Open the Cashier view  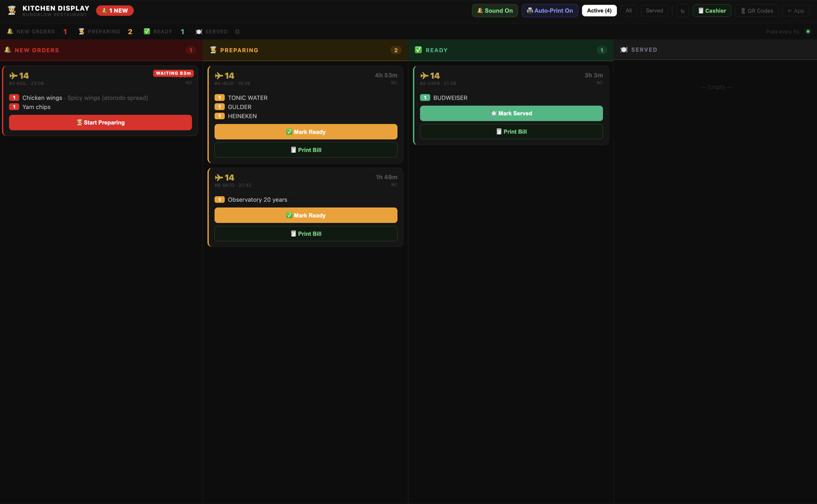click(x=712, y=11)
